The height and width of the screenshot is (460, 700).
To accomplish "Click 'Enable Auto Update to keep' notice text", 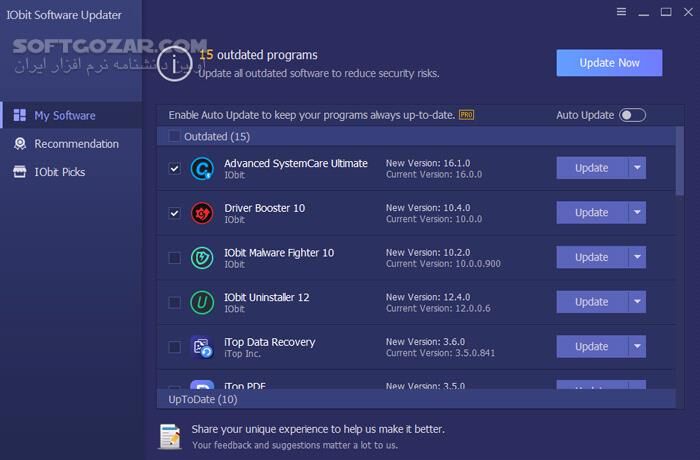I will point(312,115).
